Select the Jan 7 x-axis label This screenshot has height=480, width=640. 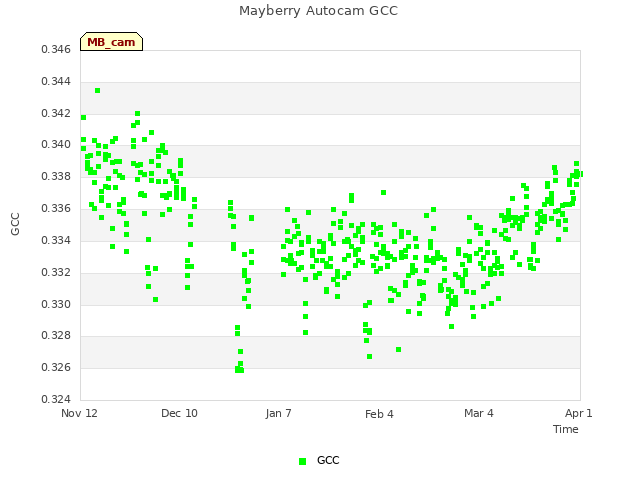278,413
